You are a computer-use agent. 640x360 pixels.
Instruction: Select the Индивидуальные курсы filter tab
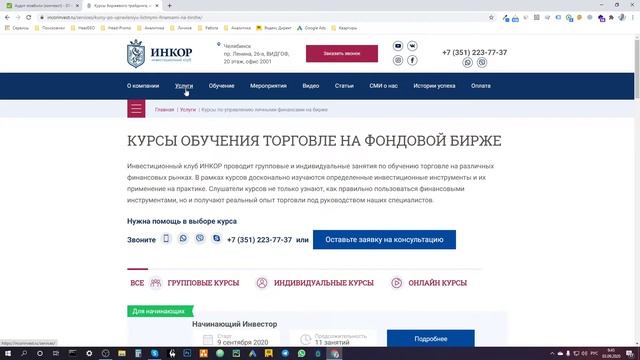point(315,283)
